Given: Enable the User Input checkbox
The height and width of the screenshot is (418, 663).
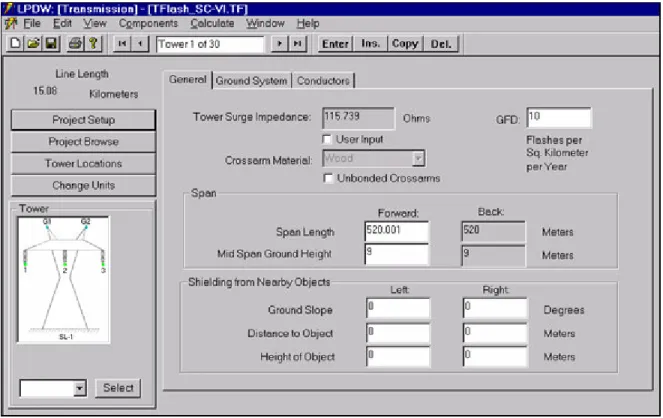Looking at the screenshot, I should (x=327, y=139).
